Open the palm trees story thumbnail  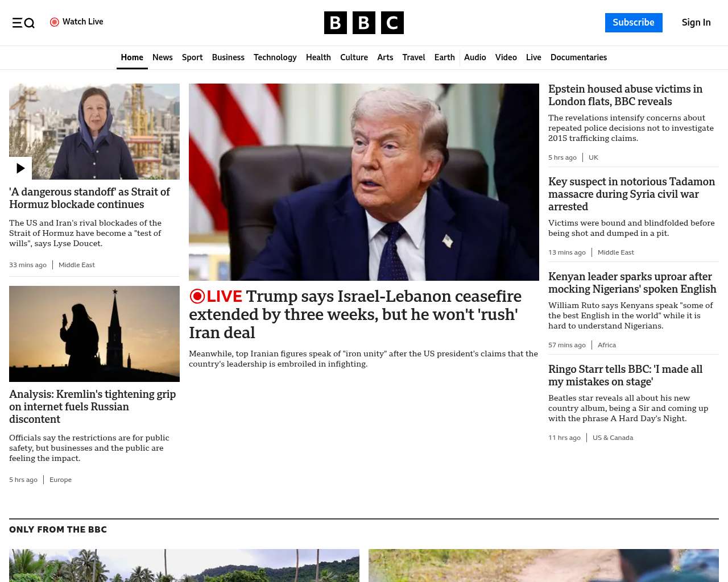pyautogui.click(x=184, y=566)
